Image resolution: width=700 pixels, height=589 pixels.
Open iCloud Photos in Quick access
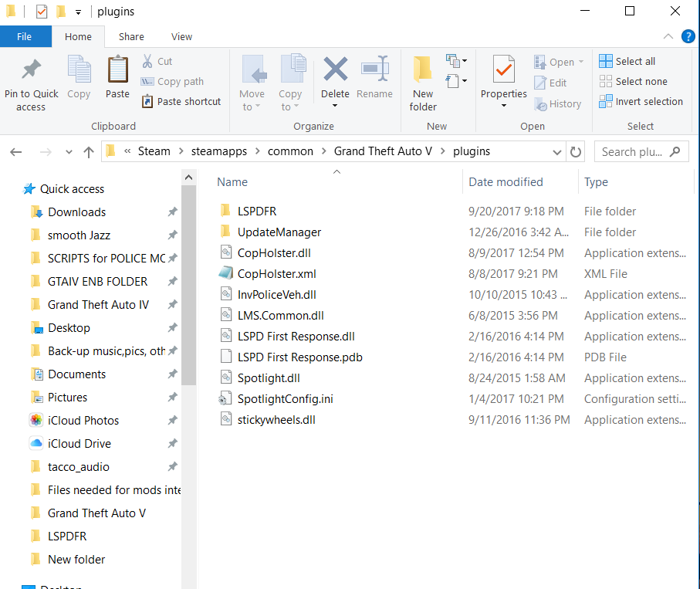[x=83, y=420]
